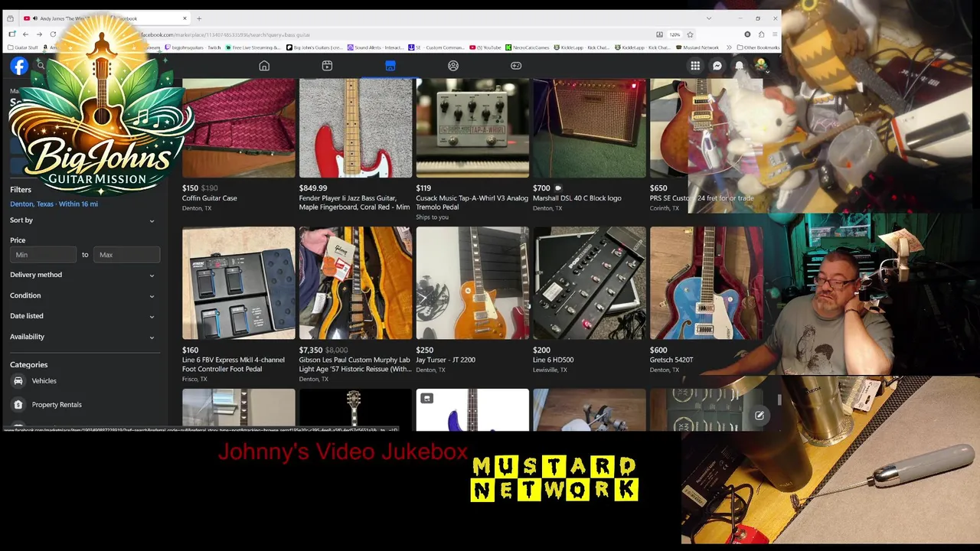
Task: Open the Facebook Groups icon
Action: point(453,66)
